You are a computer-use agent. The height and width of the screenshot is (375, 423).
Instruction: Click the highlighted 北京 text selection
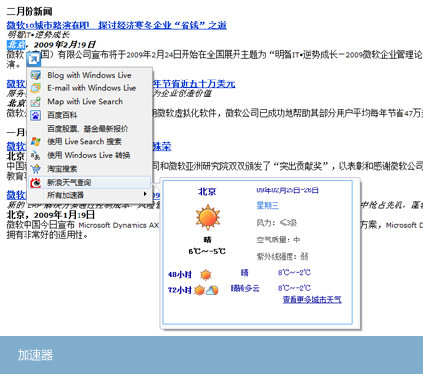(x=16, y=44)
